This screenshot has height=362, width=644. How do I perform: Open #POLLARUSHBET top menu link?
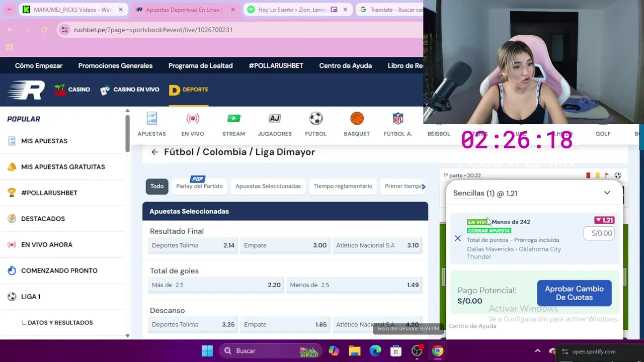[x=276, y=66]
